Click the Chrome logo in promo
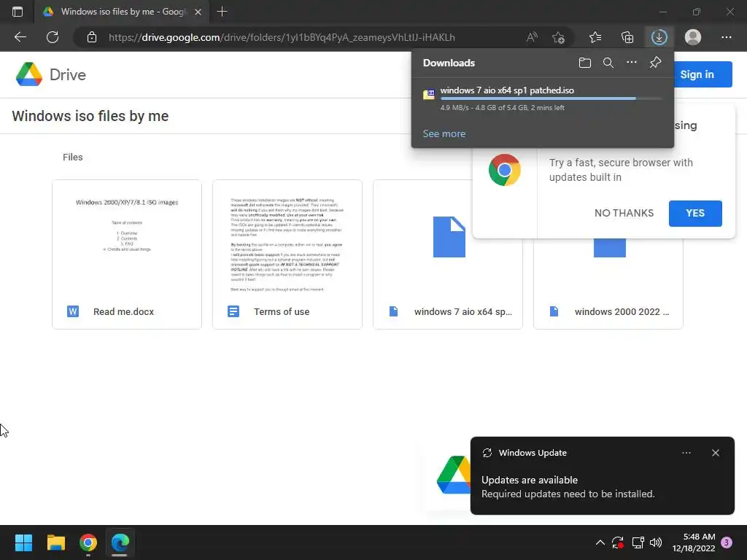 (x=505, y=169)
